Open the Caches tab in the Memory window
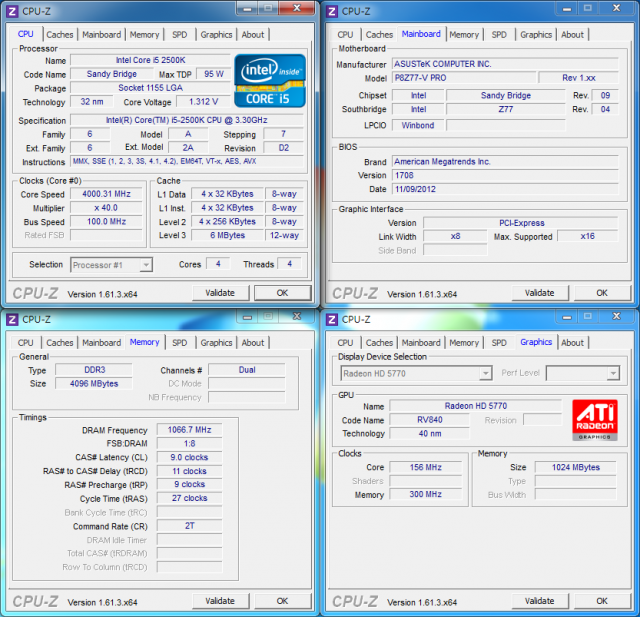 click(60, 343)
